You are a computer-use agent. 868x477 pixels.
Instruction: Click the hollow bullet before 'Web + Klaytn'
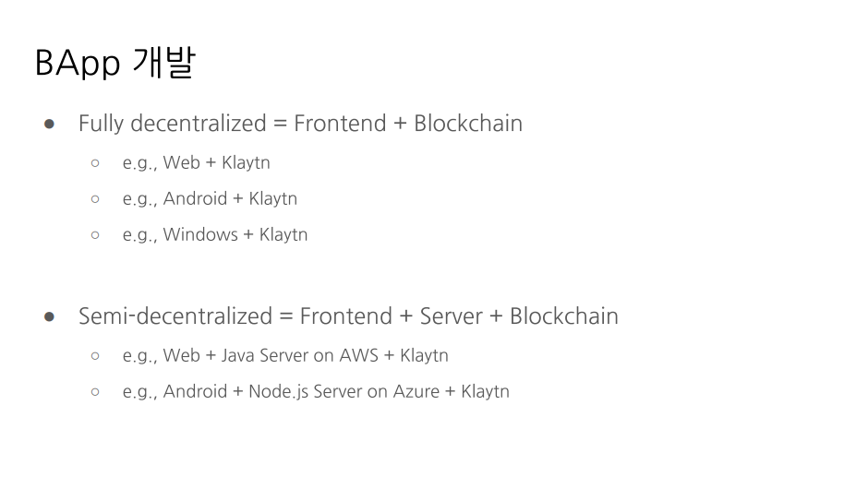coord(95,163)
